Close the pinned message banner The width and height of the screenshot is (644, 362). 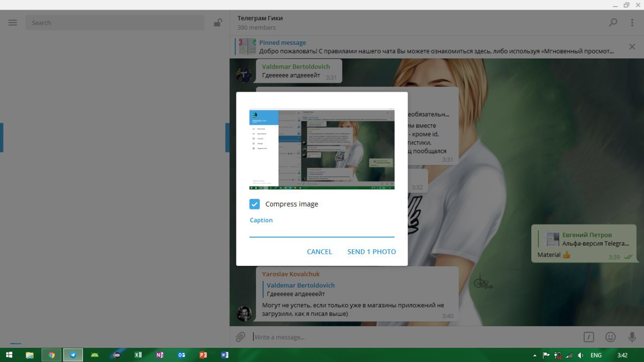[x=632, y=47]
